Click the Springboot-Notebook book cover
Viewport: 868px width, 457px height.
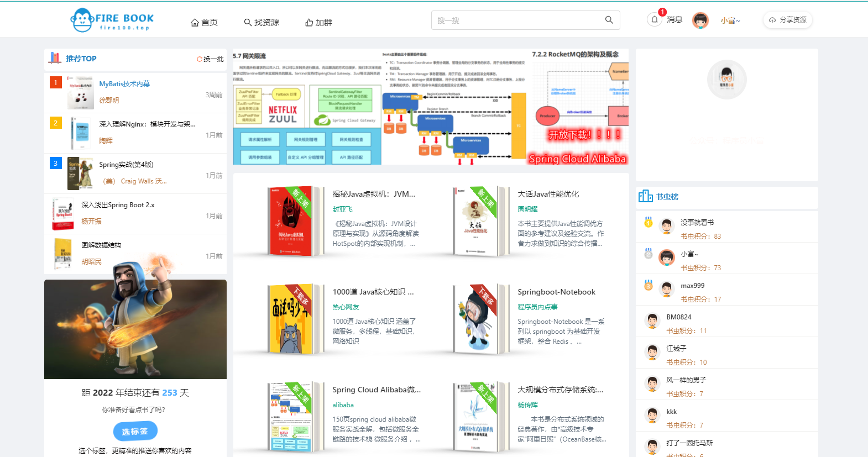pyautogui.click(x=481, y=319)
